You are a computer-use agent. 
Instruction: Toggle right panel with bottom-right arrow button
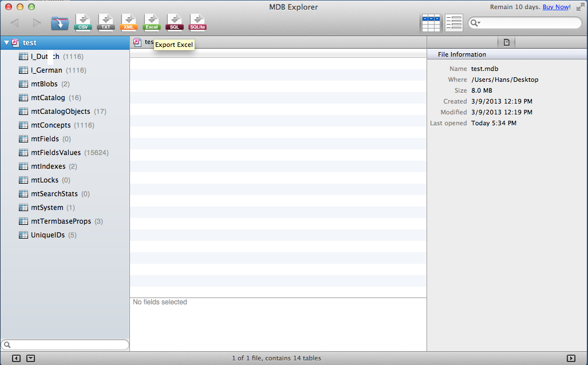point(571,358)
